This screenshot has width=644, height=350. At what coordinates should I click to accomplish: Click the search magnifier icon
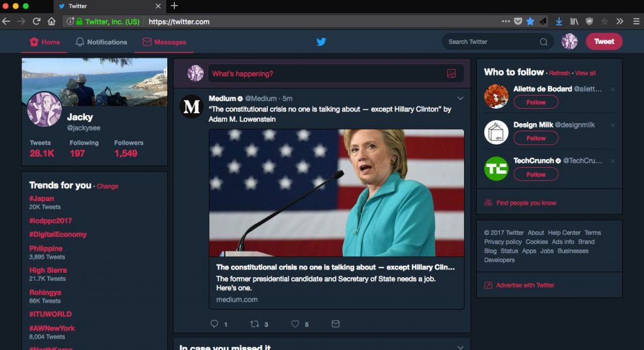(x=543, y=42)
